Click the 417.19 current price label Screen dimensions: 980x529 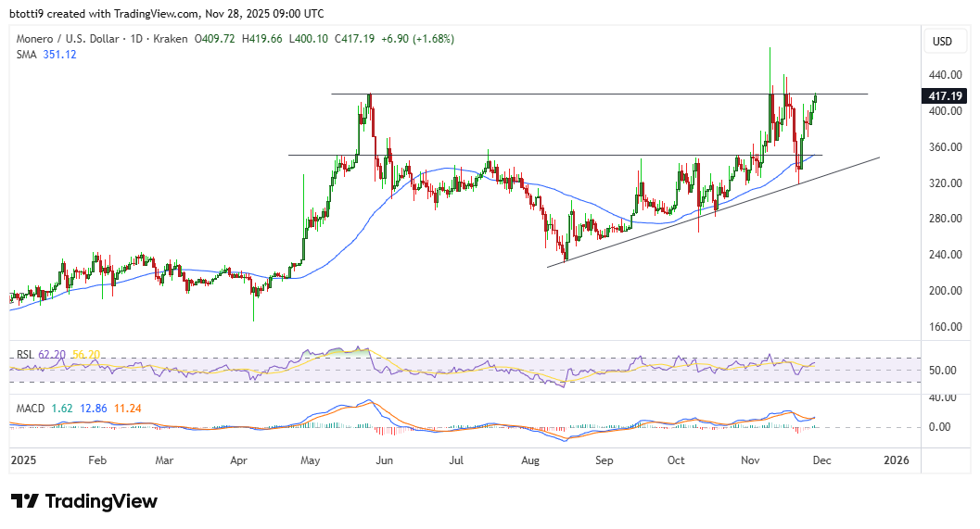coord(945,95)
